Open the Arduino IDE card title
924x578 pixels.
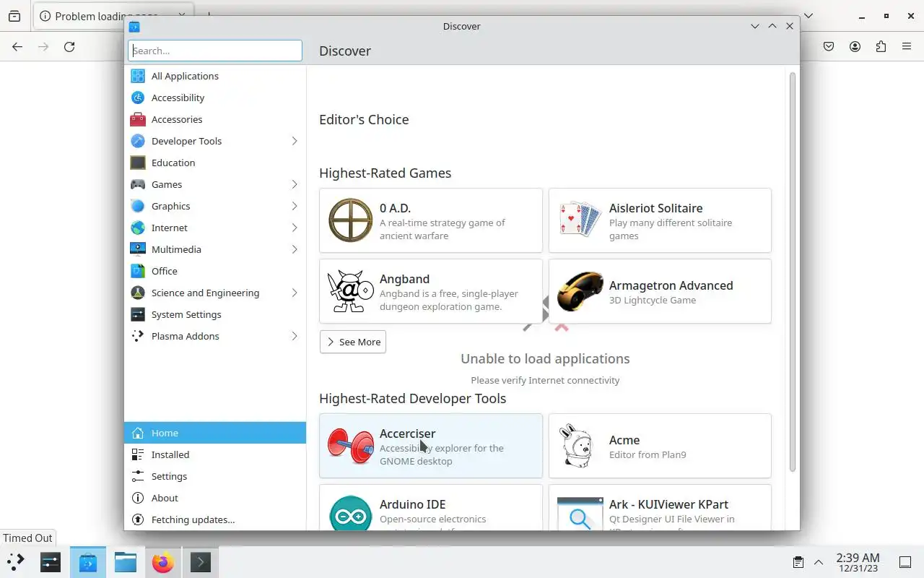click(x=412, y=504)
